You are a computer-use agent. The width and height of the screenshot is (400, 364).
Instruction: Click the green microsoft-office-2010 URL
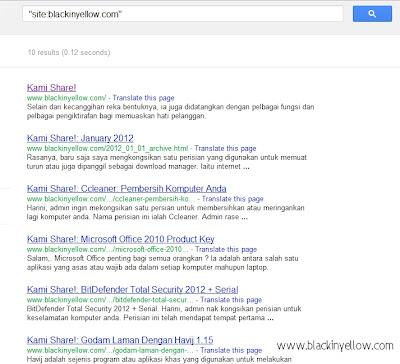pyautogui.click(x=108, y=249)
